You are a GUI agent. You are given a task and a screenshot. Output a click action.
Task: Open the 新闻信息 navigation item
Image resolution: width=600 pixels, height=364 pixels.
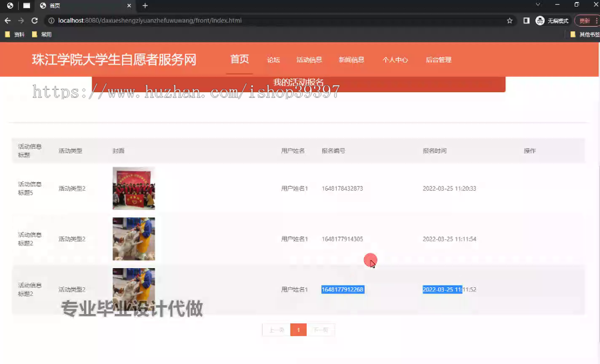coord(351,60)
